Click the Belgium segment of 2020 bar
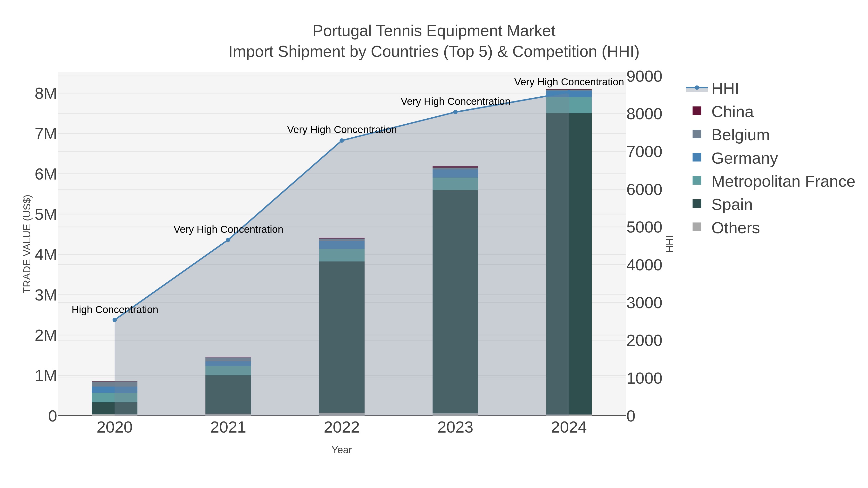Screen dimensions: 868x488 coord(115,384)
